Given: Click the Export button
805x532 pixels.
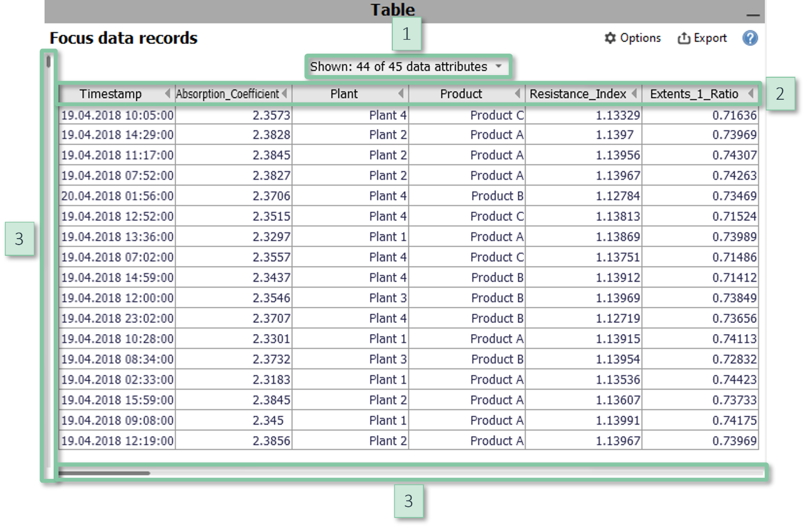Looking at the screenshot, I should (702, 38).
